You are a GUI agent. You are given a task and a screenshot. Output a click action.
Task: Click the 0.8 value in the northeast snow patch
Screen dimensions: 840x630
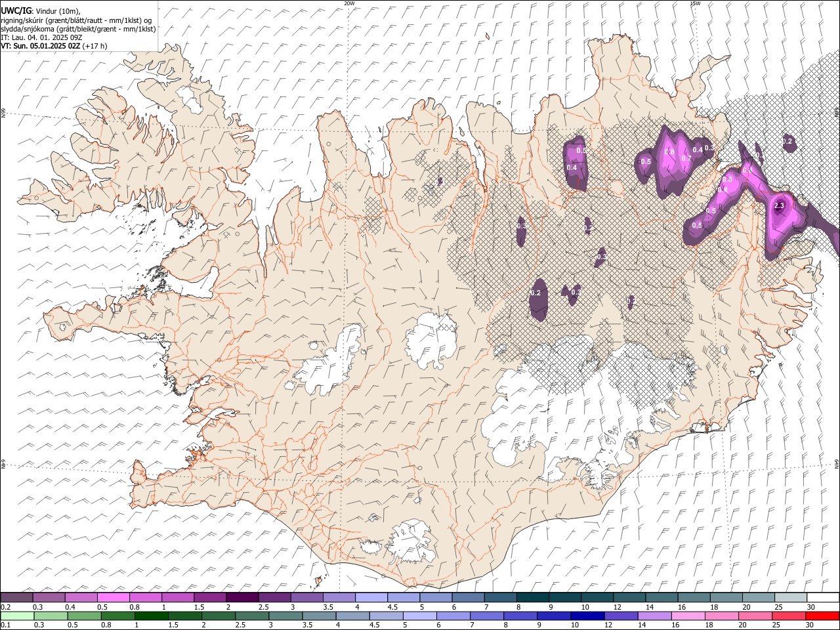point(669,152)
